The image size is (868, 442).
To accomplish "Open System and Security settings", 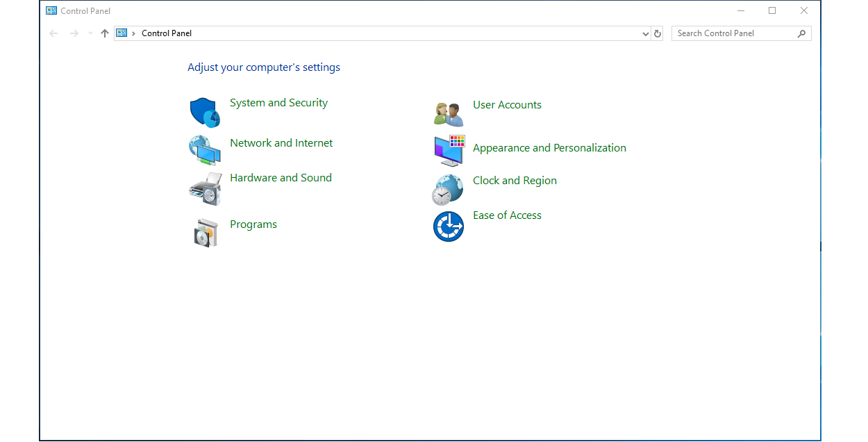I will point(278,102).
